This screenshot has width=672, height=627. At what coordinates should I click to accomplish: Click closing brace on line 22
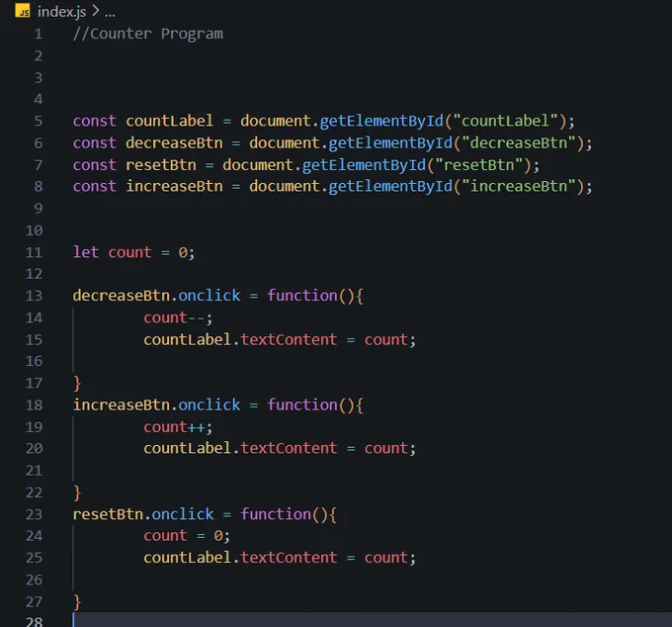tap(77, 493)
